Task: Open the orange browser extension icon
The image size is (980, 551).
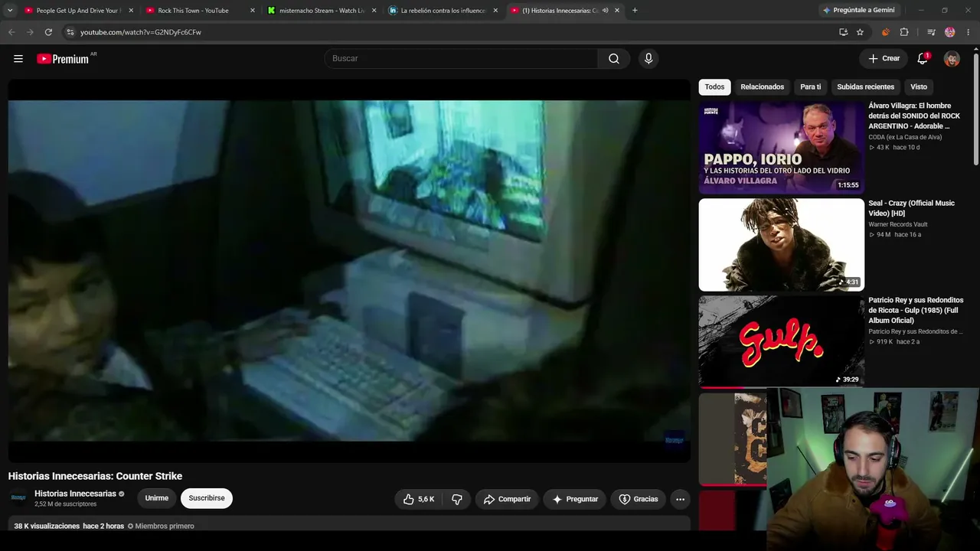Action: pos(886,32)
